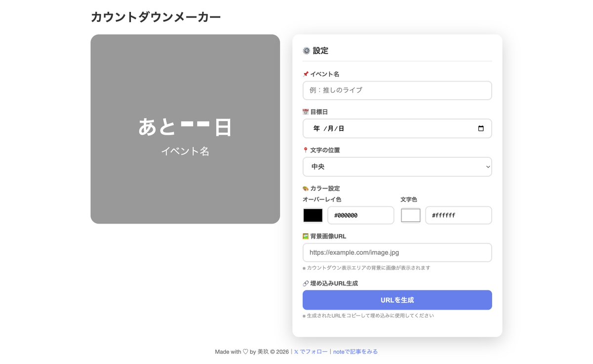Click the palette icon next to カラー設定
The width and height of the screenshot is (593, 364).
[x=306, y=188]
